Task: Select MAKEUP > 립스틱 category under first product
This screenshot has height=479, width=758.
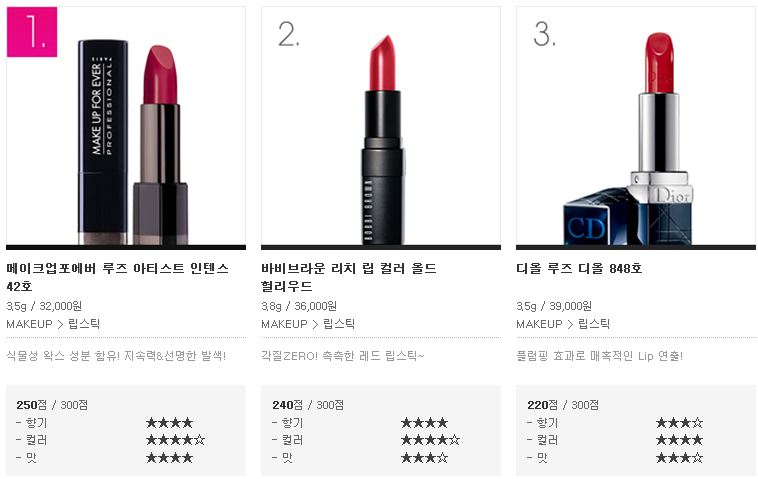Action: pos(53,324)
